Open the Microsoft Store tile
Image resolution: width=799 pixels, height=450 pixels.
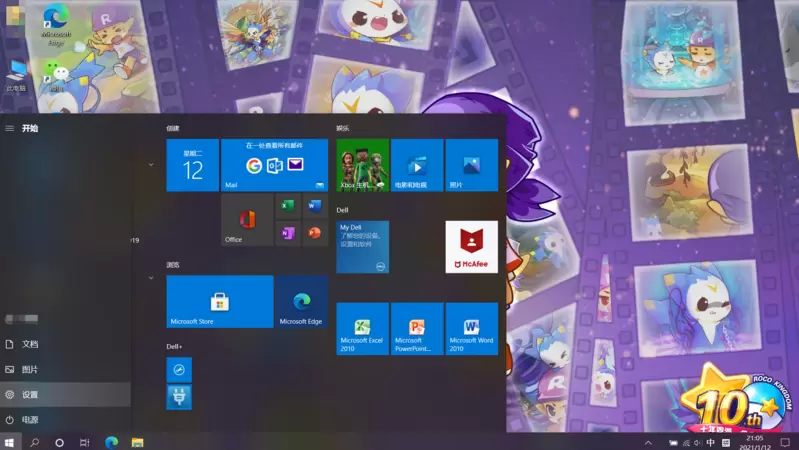220,302
